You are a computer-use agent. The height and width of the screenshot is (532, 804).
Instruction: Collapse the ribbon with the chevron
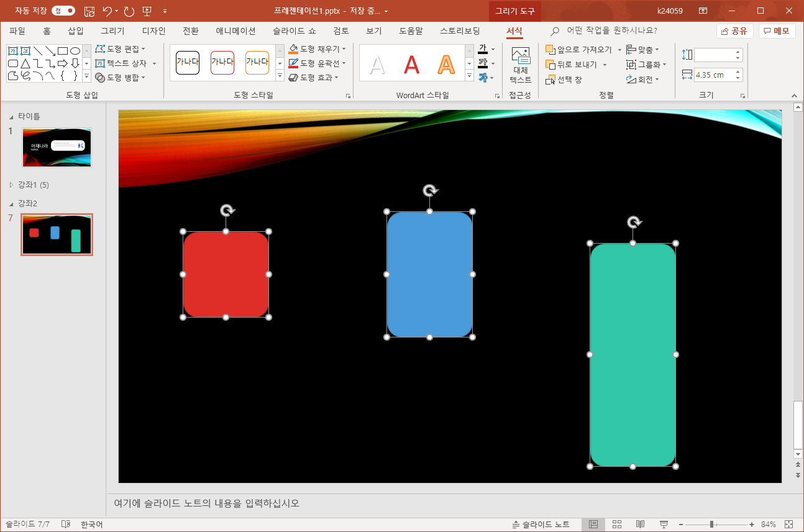coord(794,96)
